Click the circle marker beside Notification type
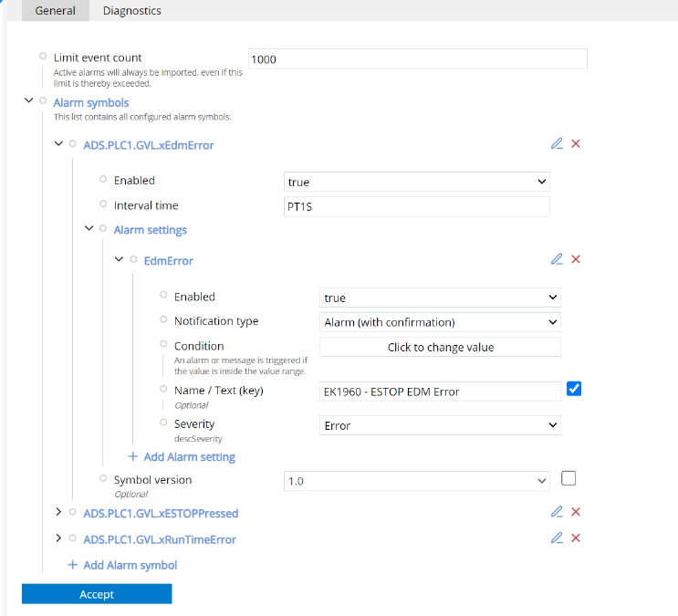This screenshot has width=678, height=616. click(x=163, y=319)
